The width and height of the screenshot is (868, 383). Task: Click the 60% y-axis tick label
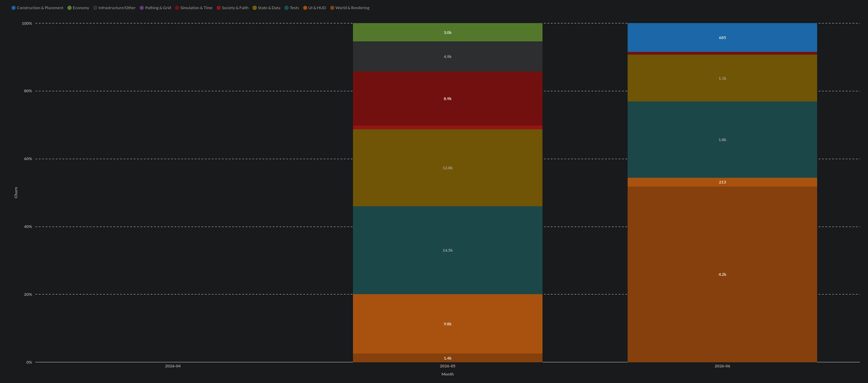tap(28, 159)
